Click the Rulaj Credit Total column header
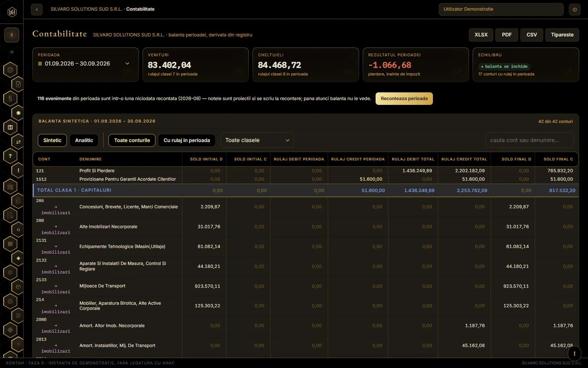Screen dimensions: 588x368 tap(464, 159)
